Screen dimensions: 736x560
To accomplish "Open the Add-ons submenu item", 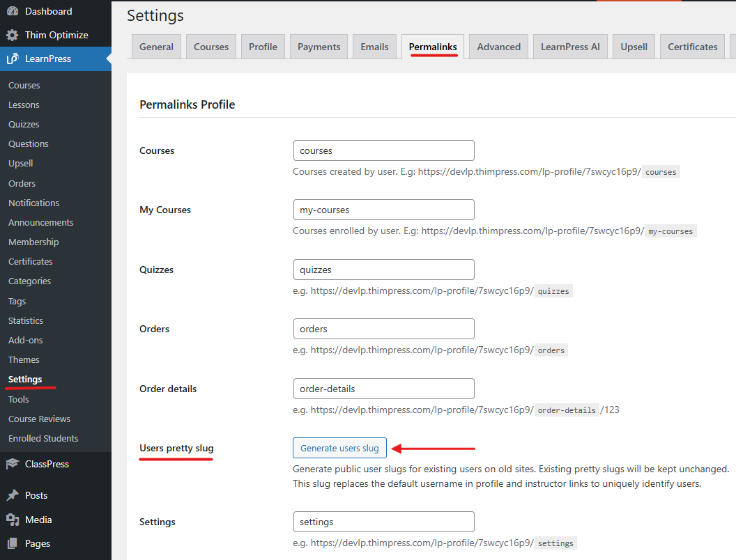I will [26, 340].
